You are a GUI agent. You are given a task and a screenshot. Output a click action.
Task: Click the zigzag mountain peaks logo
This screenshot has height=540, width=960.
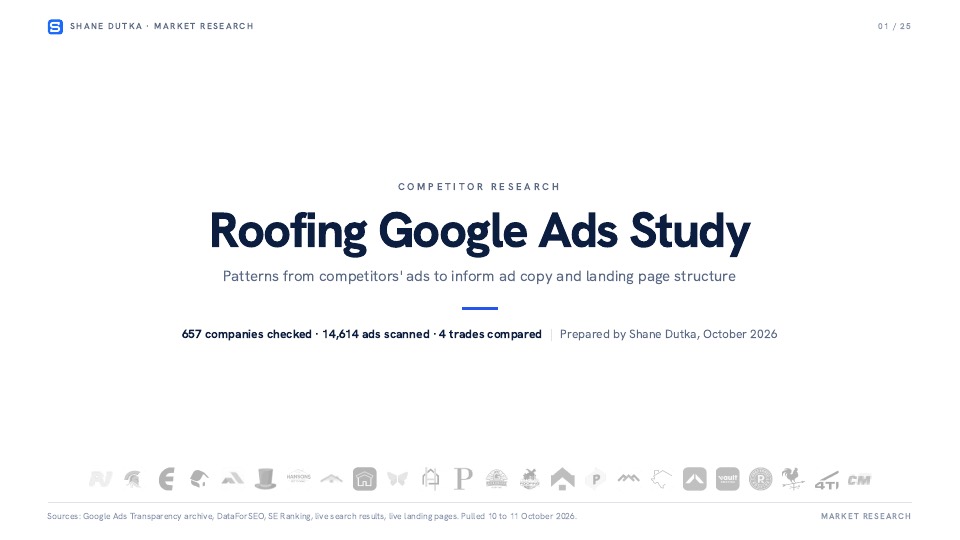point(628,478)
